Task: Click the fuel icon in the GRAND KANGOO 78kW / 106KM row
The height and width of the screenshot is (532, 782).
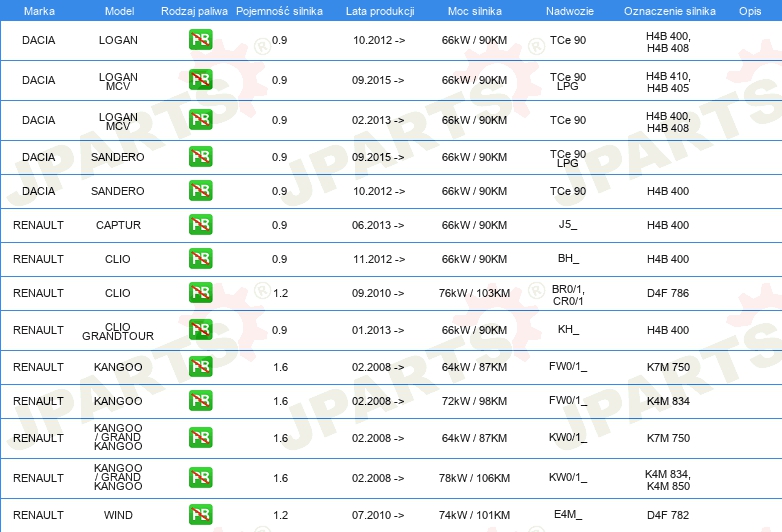Action: (x=200, y=477)
